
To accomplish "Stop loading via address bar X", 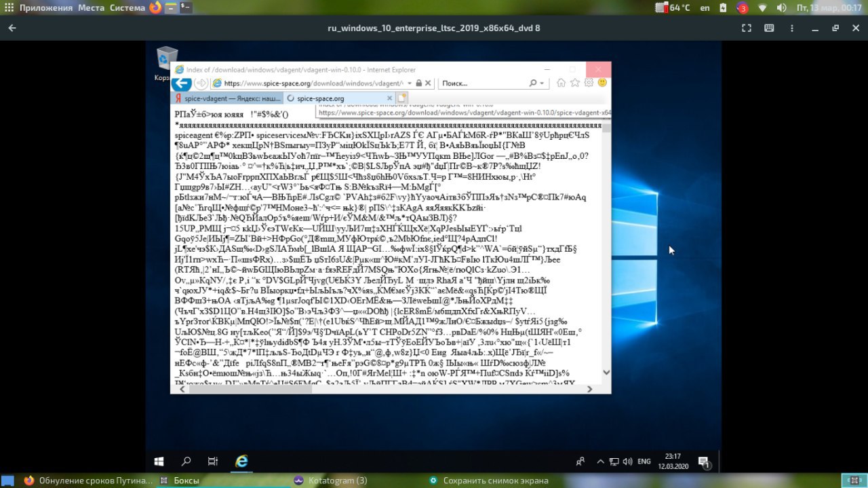I will [x=429, y=83].
